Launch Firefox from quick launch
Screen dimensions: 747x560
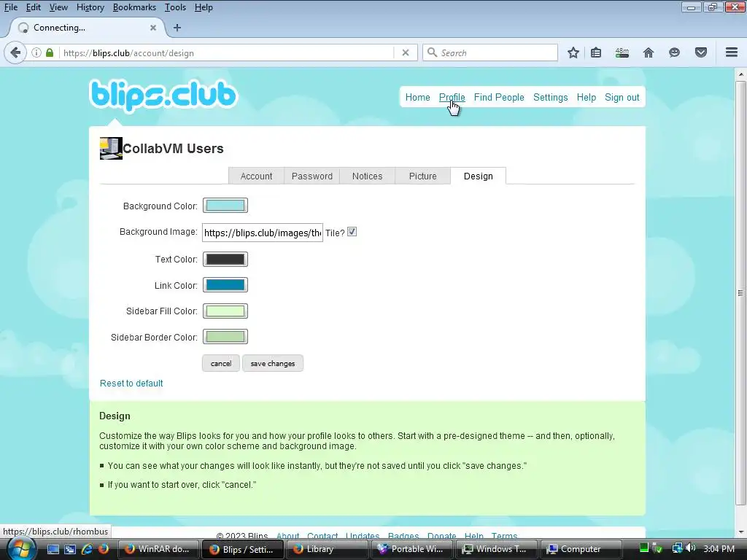(x=103, y=549)
